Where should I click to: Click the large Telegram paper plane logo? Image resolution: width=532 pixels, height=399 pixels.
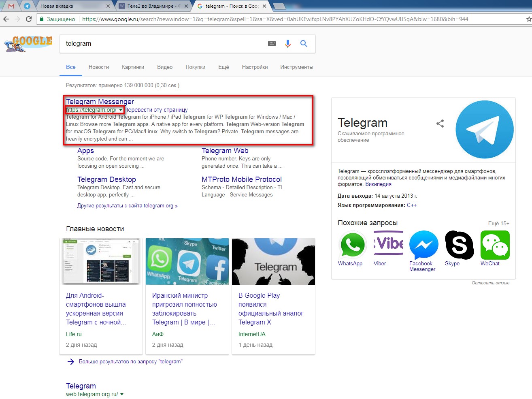pyautogui.click(x=485, y=130)
